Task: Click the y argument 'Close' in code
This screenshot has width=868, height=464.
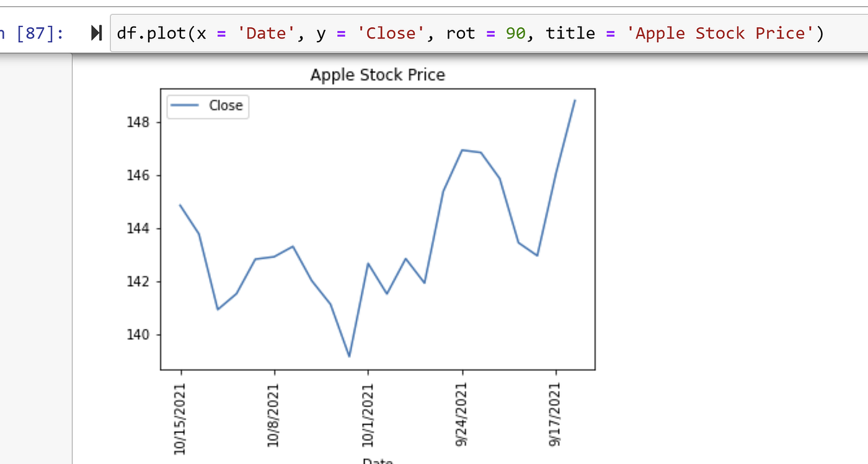Action: tap(392, 33)
